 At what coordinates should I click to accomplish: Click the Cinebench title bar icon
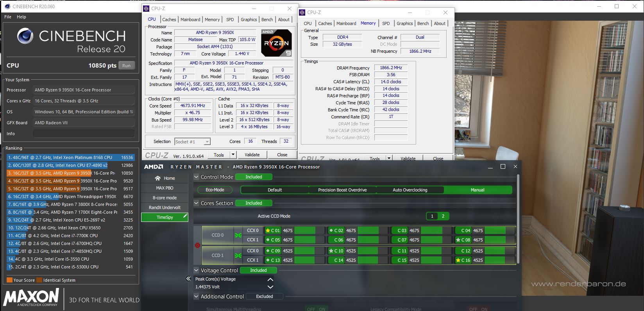click(7, 6)
